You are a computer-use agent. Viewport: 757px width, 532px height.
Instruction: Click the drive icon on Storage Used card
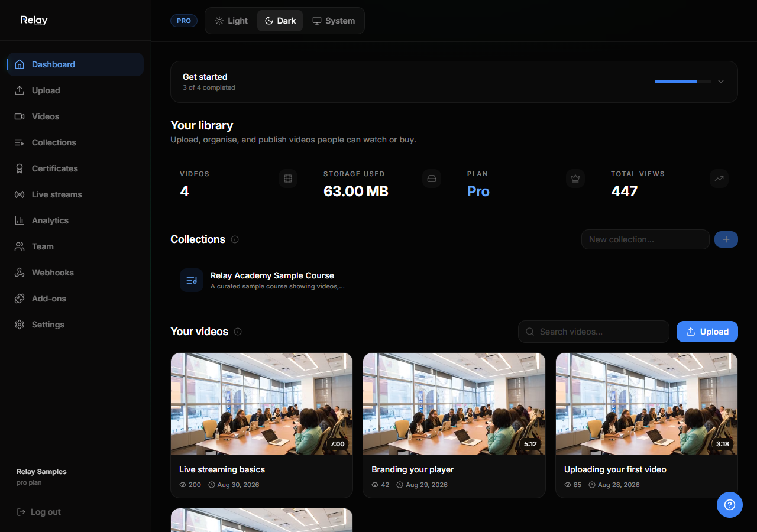coord(432,179)
